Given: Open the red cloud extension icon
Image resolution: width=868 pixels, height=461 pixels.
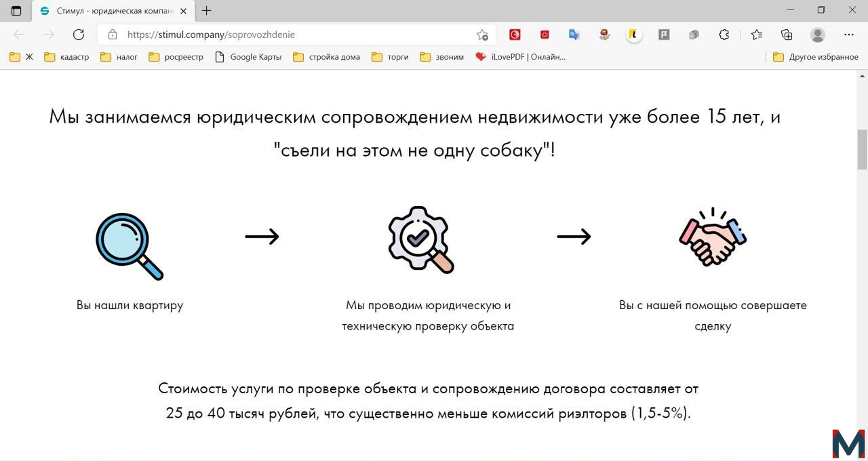Looking at the screenshot, I should 545,35.
